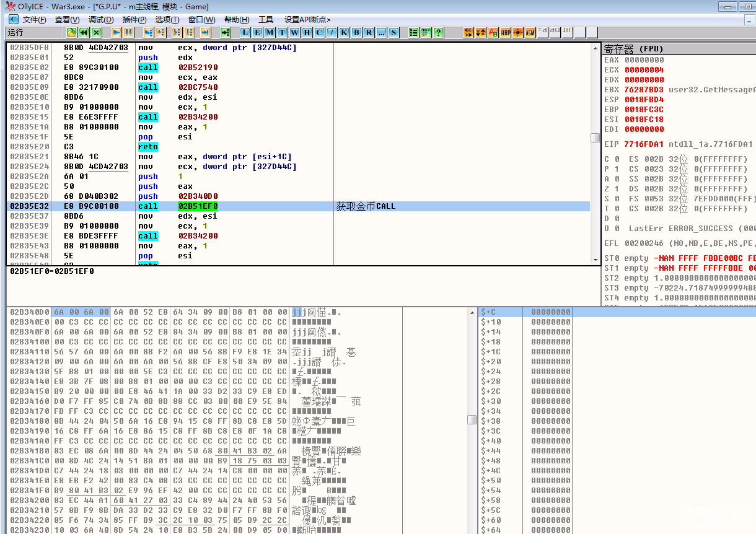Open the 查看(V) menu
The image size is (756, 534).
tap(67, 20)
